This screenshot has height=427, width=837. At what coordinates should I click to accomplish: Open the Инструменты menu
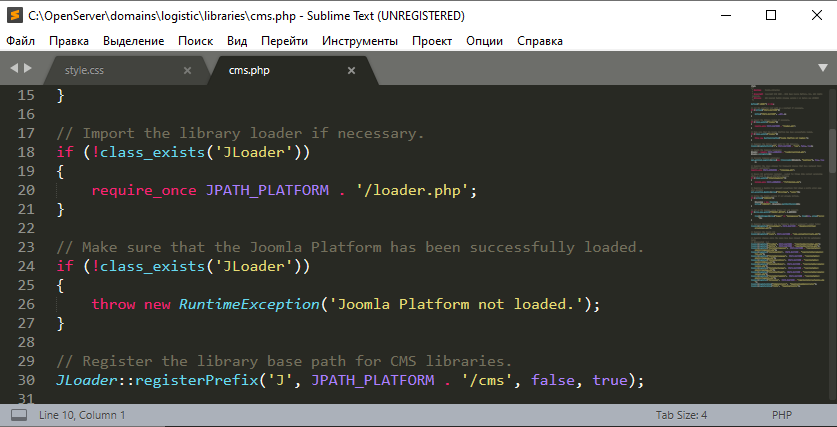(360, 41)
